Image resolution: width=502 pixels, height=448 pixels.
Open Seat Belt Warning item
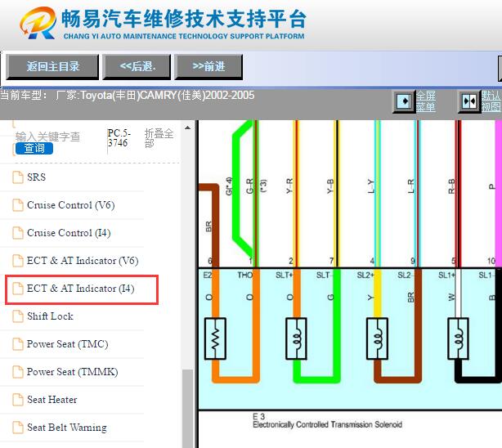click(67, 428)
